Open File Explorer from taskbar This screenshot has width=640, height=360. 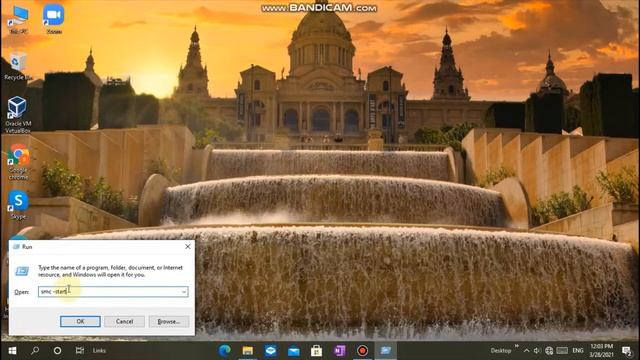tap(247, 351)
